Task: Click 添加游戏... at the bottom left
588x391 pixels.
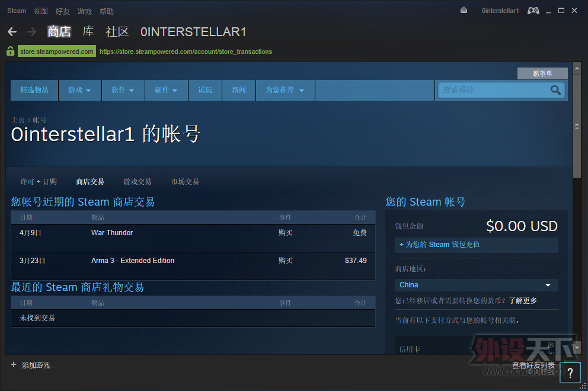Action: click(39, 365)
